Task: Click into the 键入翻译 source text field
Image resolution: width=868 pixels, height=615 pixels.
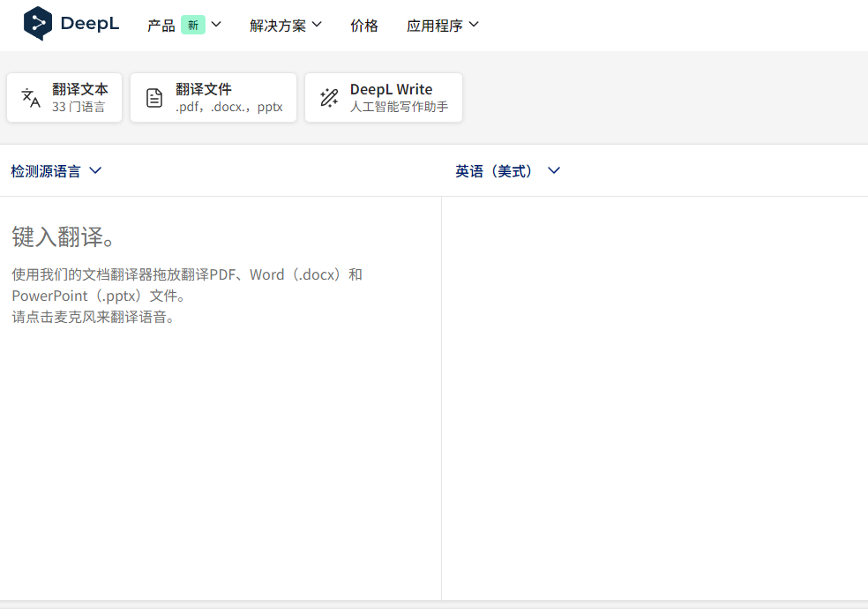Action: [x=221, y=399]
